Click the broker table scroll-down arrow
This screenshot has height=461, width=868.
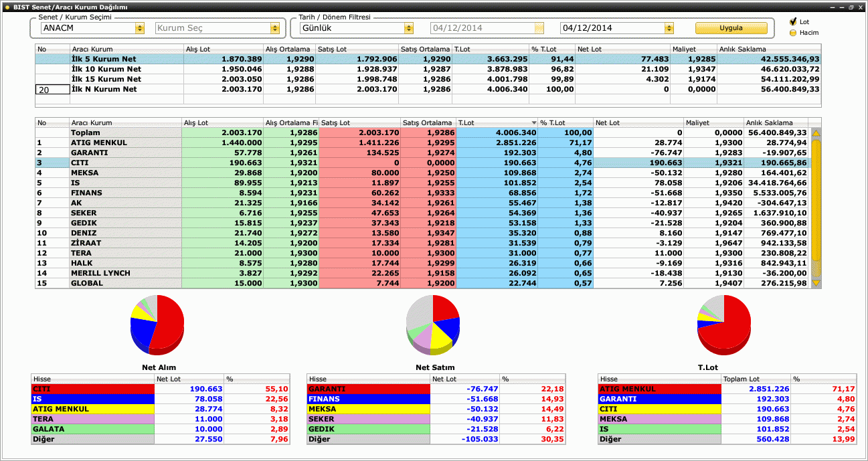816,283
